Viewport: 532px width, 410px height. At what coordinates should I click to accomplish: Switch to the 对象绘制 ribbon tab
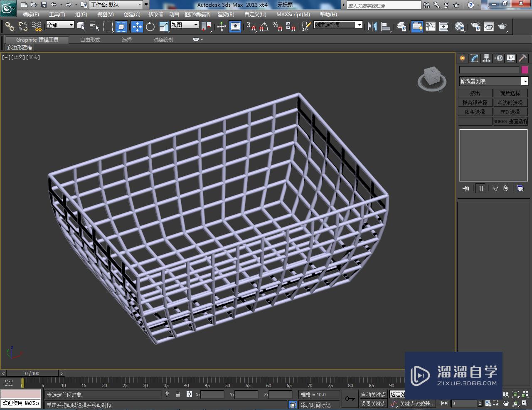click(x=163, y=40)
